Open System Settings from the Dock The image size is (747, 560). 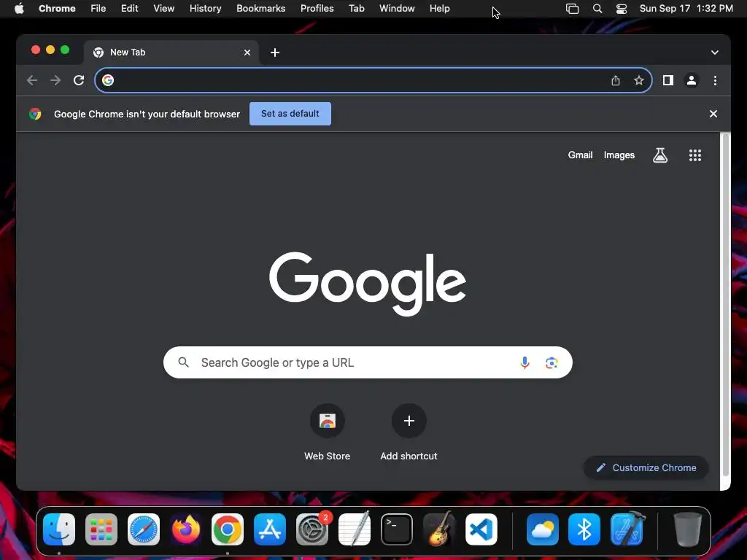(312, 529)
